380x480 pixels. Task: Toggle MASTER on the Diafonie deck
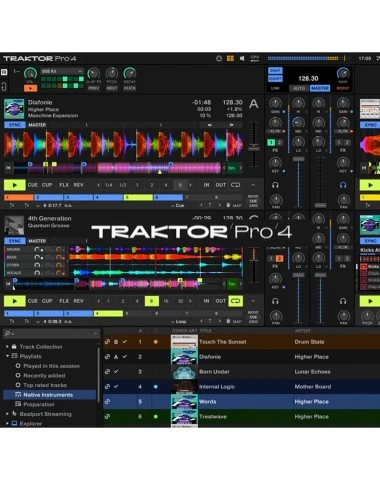37,125
